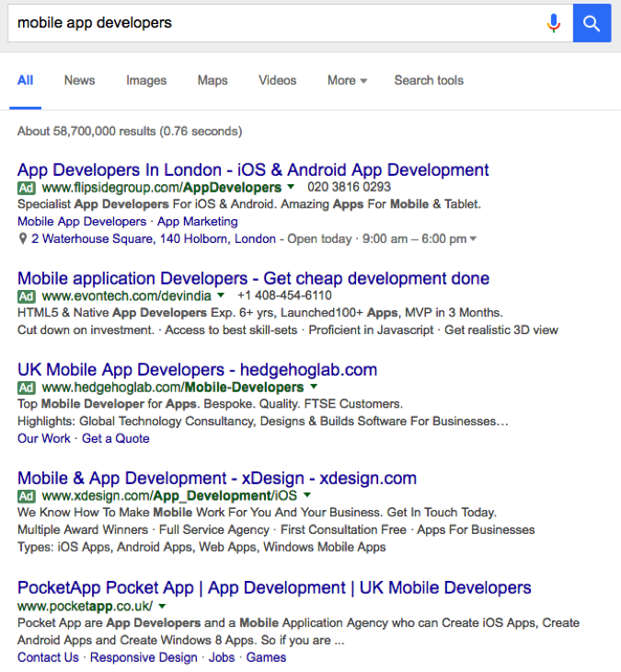Click 'Multiple Award Winners' callout text
This screenshot has width=621, height=672.
coord(83,529)
